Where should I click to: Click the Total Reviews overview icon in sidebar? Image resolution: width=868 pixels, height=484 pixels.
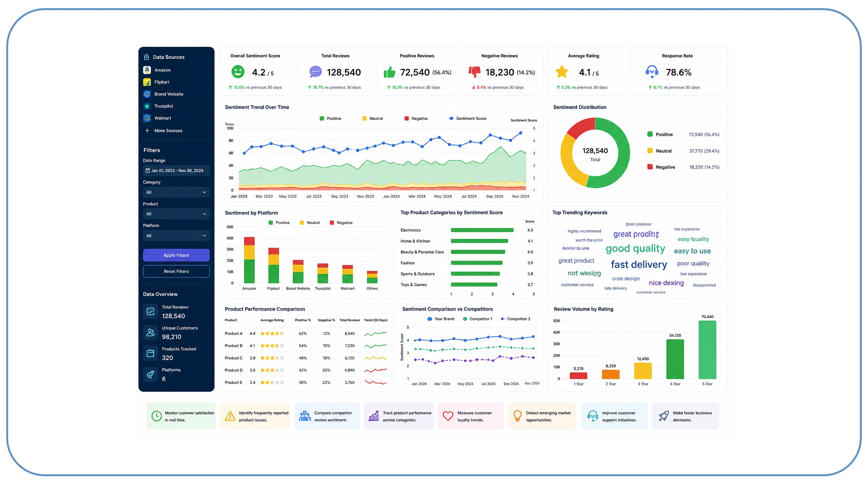point(150,311)
